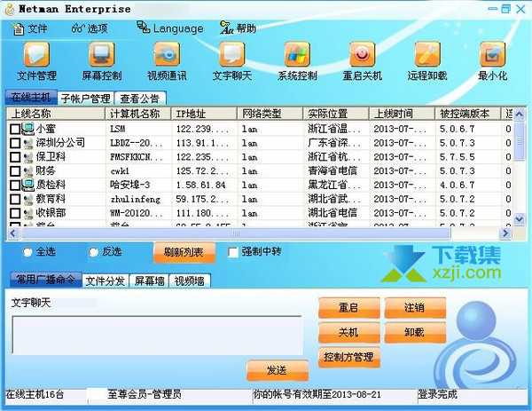Select the 远程卸载 remote uninstall icon
This screenshot has width=532, height=411.
point(427,54)
